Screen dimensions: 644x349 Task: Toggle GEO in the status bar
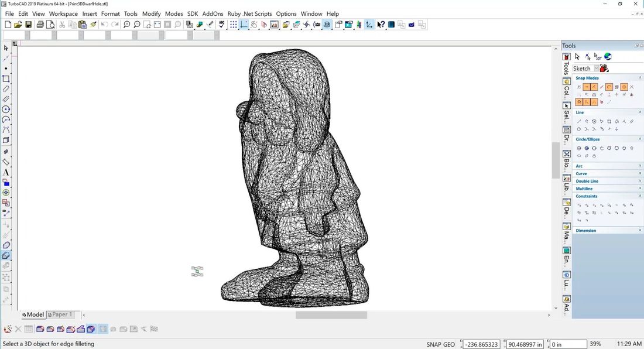coord(449,344)
